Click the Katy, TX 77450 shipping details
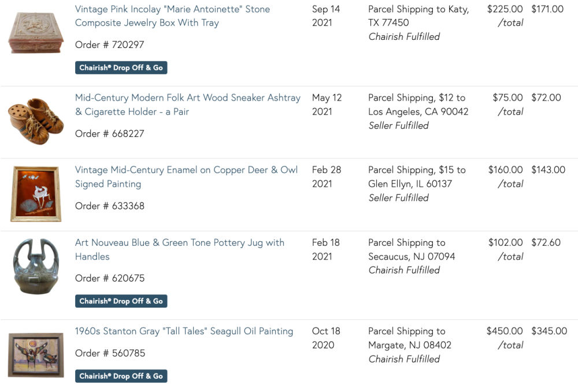Screen dimensions: 578x392 point(418,16)
